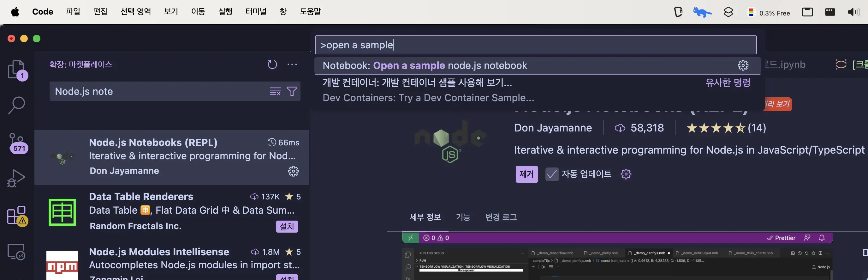This screenshot has height=280, width=868.
Task: Open the volume control in menu bar
Action: pyautogui.click(x=853, y=12)
